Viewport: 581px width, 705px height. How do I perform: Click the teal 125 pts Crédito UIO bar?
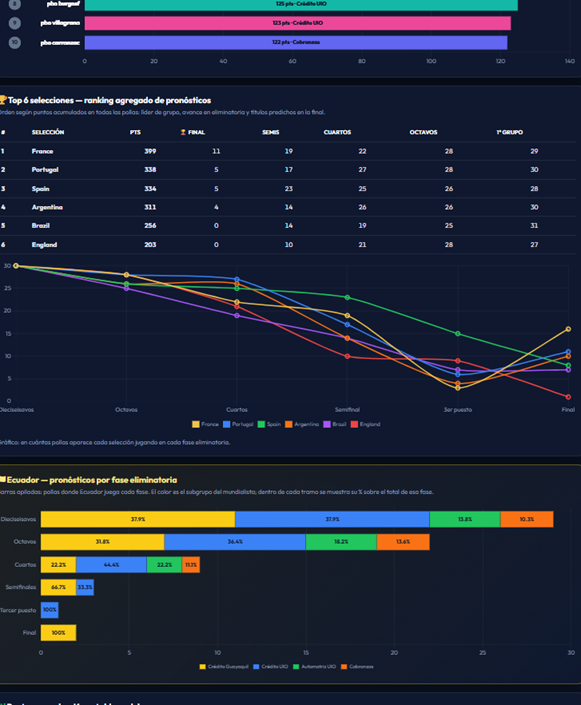(x=301, y=4)
